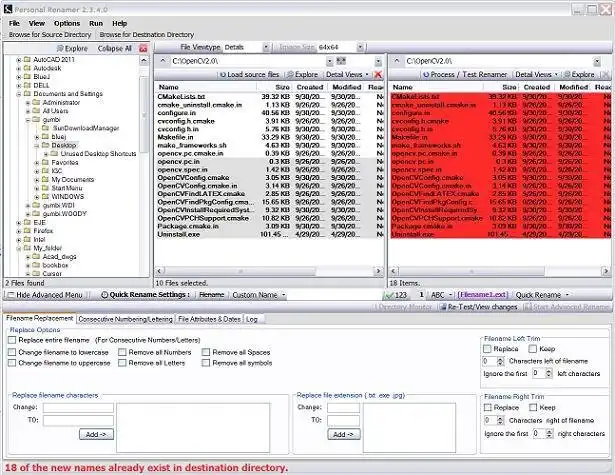Check Remove all Letters
The width and height of the screenshot is (615, 475).
(122, 363)
